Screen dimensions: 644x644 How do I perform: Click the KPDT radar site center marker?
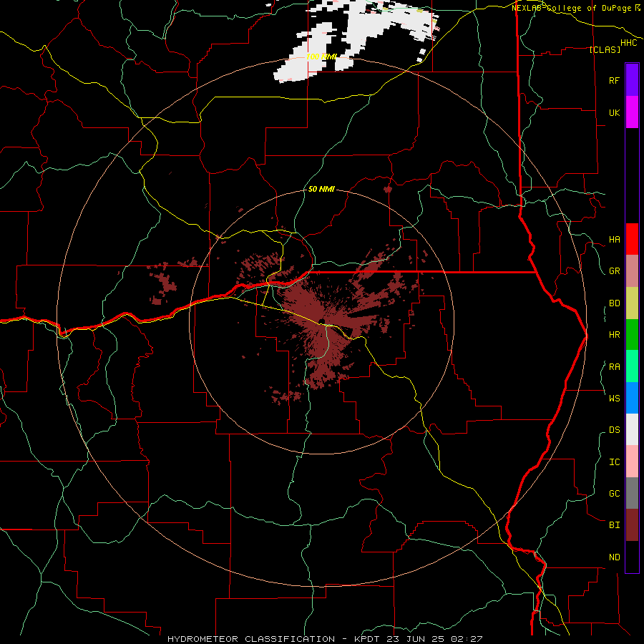coord(321,321)
